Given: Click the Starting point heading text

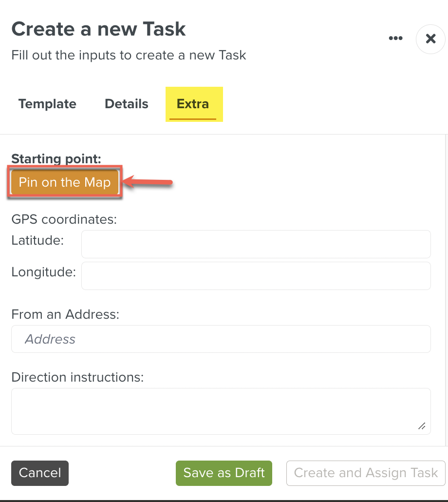Looking at the screenshot, I should 56,159.
